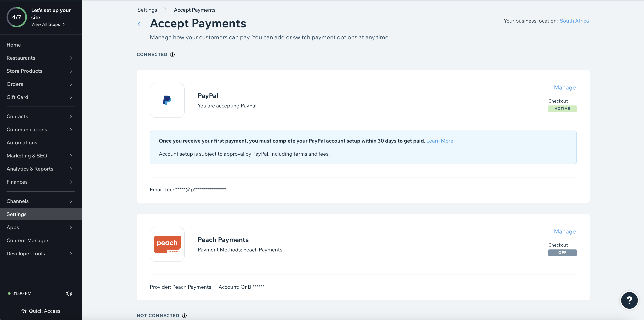
Task: Click the speaker sound icon
Action: (69, 293)
